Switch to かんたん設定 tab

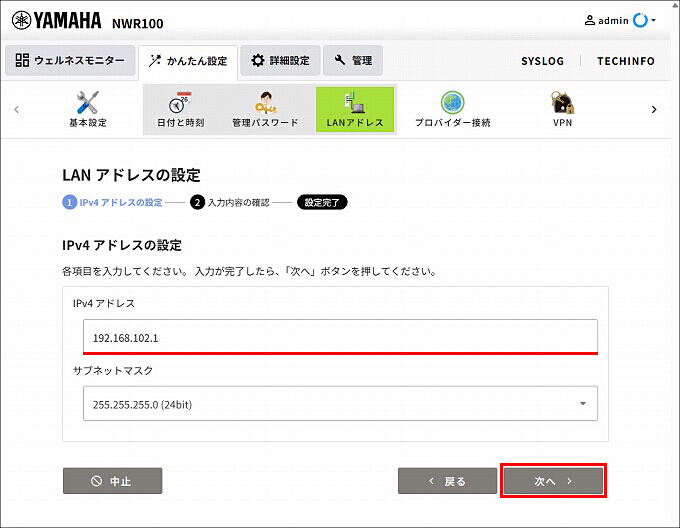coord(188,61)
